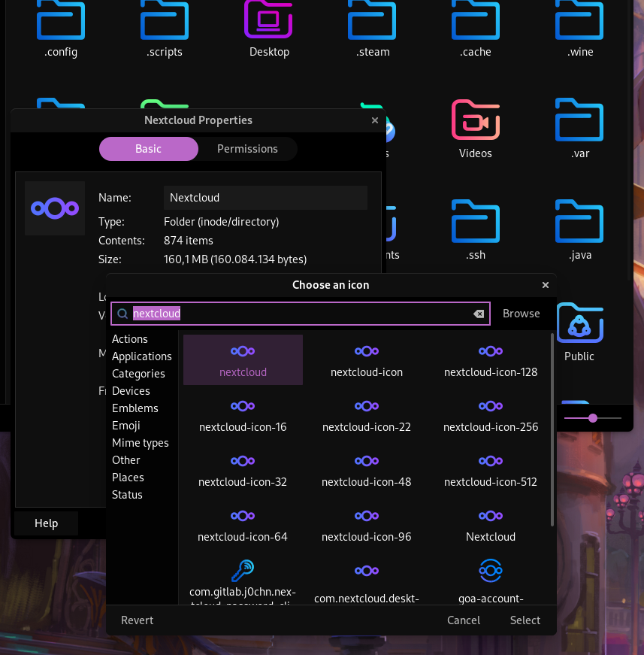Image resolution: width=644 pixels, height=655 pixels.
Task: Select the nextcloud icon in chooser grid
Action: [243, 359]
